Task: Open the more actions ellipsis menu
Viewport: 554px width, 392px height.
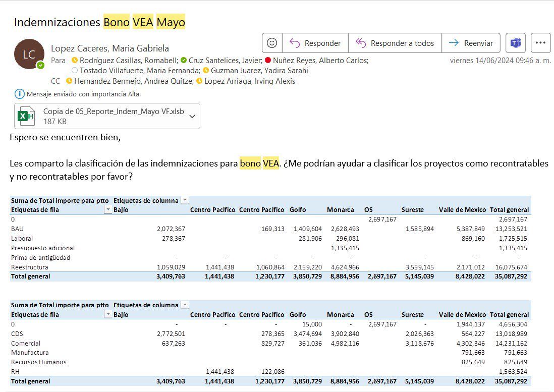Action: [x=540, y=43]
